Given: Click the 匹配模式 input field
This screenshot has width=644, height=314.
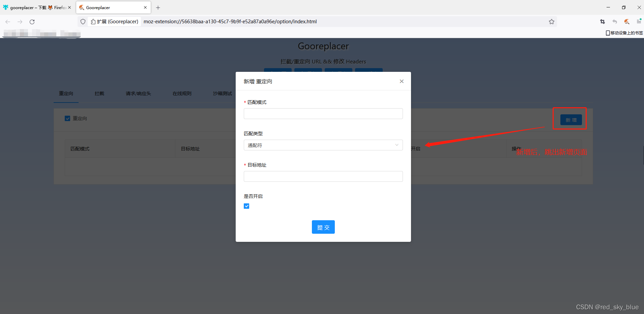Looking at the screenshot, I should tap(323, 114).
